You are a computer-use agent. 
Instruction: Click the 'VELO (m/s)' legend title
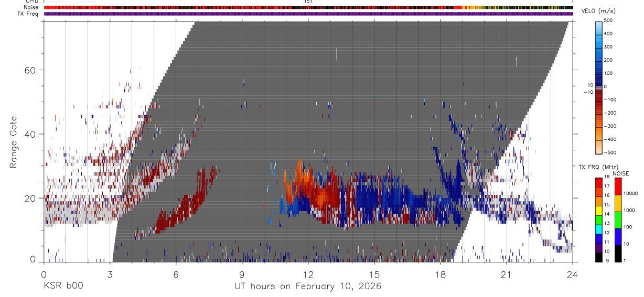(598, 12)
